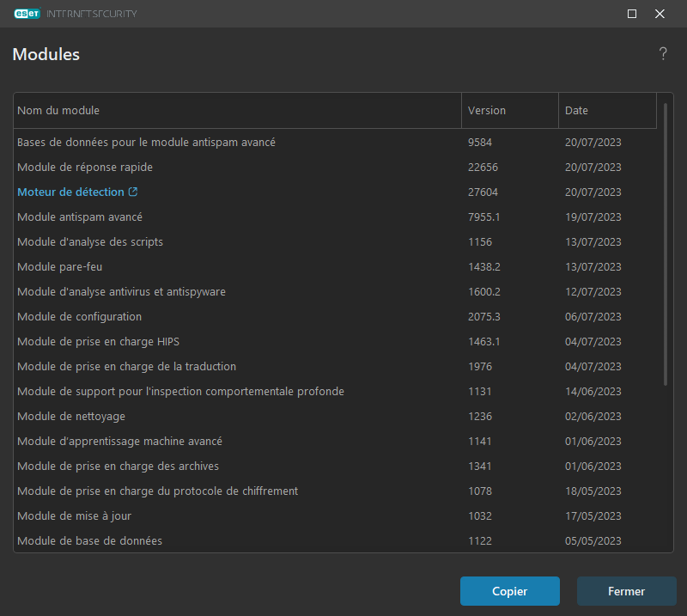Viewport: 687px width, 616px height.
Task: Sort by Nom du module column header
Action: (237, 111)
